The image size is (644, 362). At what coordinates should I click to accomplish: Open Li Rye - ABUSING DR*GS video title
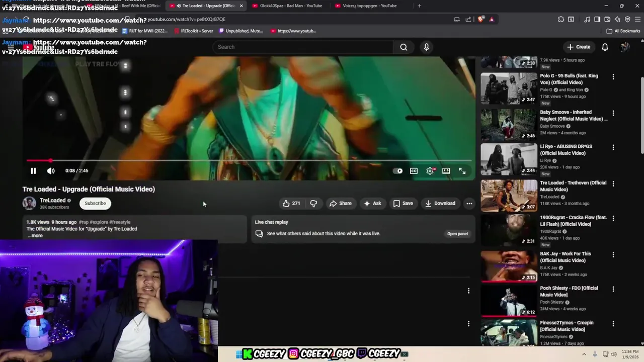pos(566,150)
